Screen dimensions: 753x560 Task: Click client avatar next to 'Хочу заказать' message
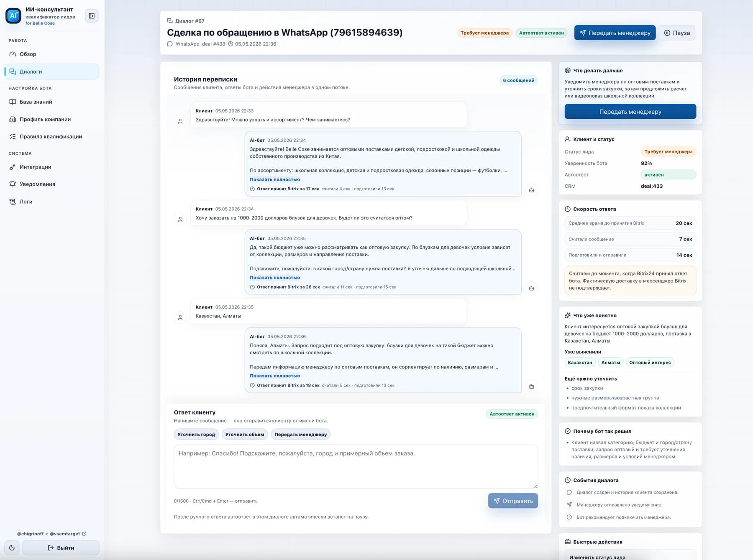[180, 220]
